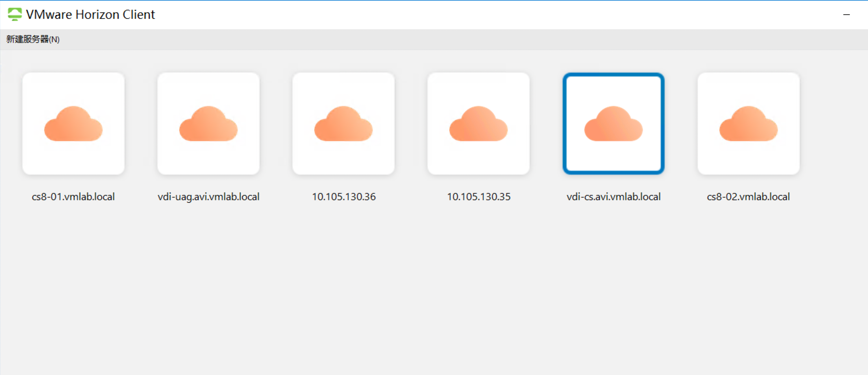868x375 pixels.
Task: Click the VMware Horizon Client title text
Action: 90,15
